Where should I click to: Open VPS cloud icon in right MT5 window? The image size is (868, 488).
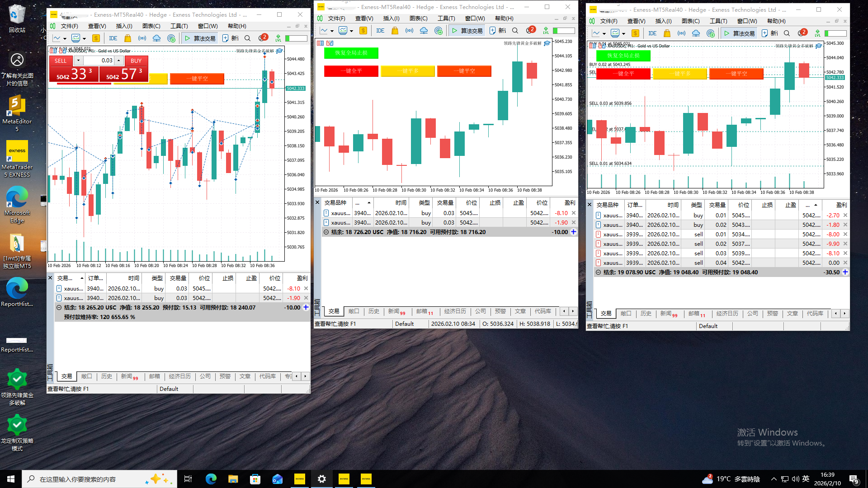696,33
